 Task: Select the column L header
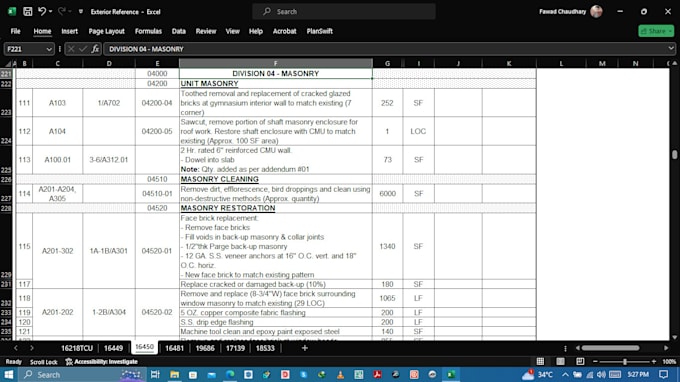pos(561,63)
